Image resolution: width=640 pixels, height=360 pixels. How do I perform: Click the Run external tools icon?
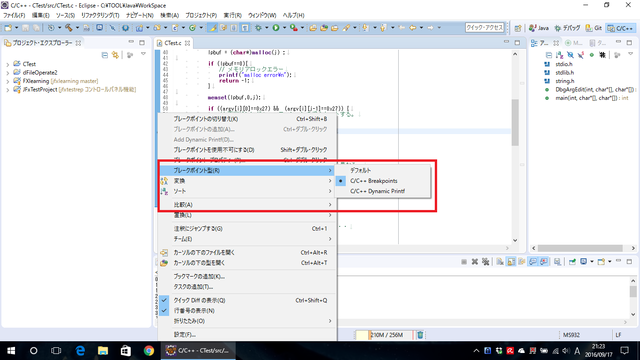click(x=293, y=28)
